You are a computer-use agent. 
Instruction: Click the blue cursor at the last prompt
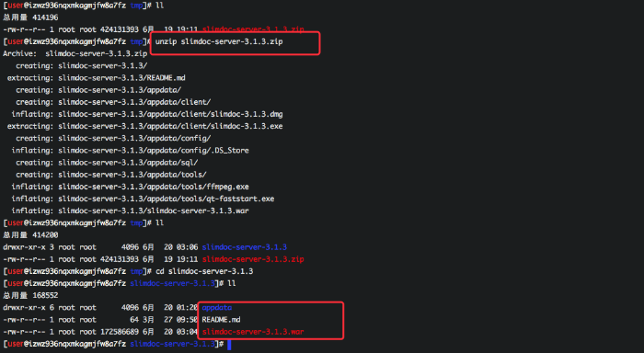(x=229, y=345)
